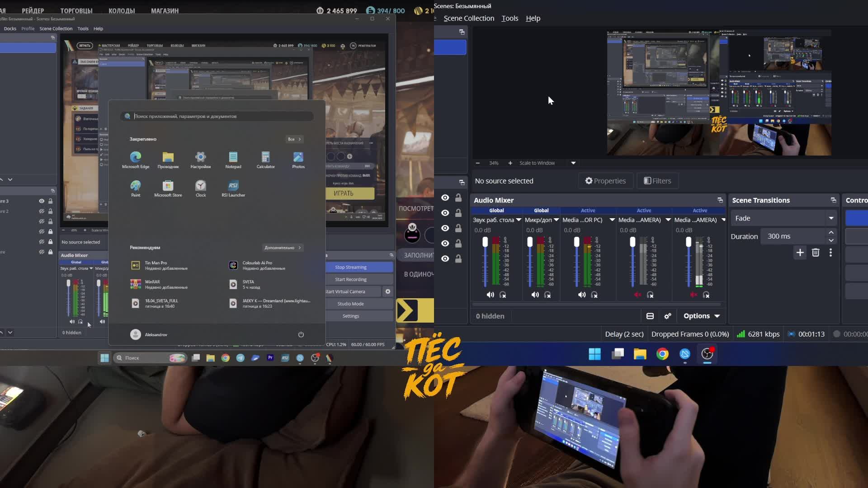
Task: Click the Filters button
Action: tap(657, 181)
